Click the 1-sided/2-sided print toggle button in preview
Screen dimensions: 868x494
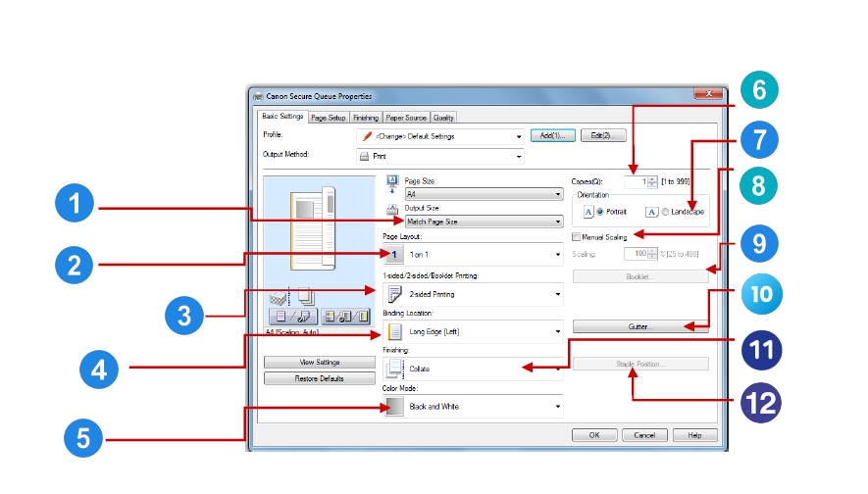[291, 316]
